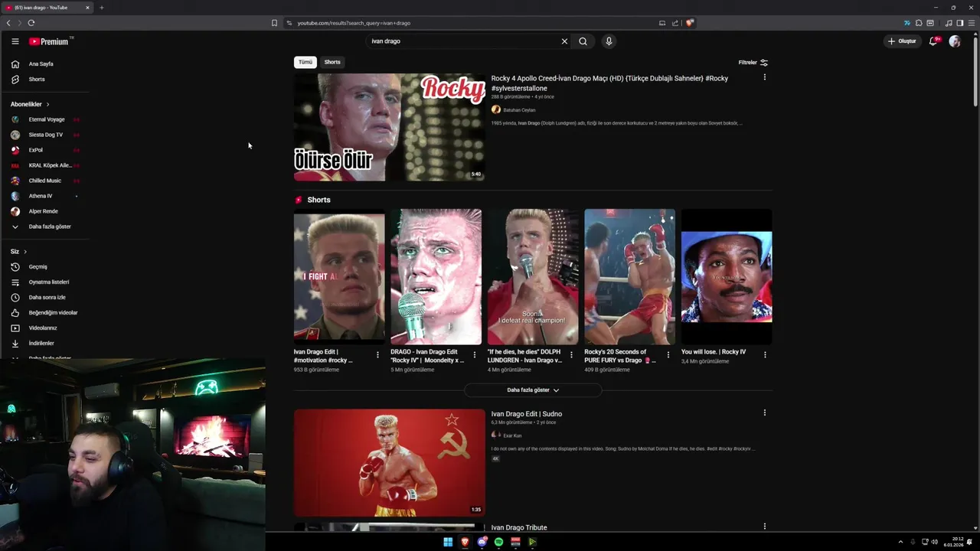Select the Tümü filter chip
Viewport: 980px width, 551px height.
(x=305, y=62)
